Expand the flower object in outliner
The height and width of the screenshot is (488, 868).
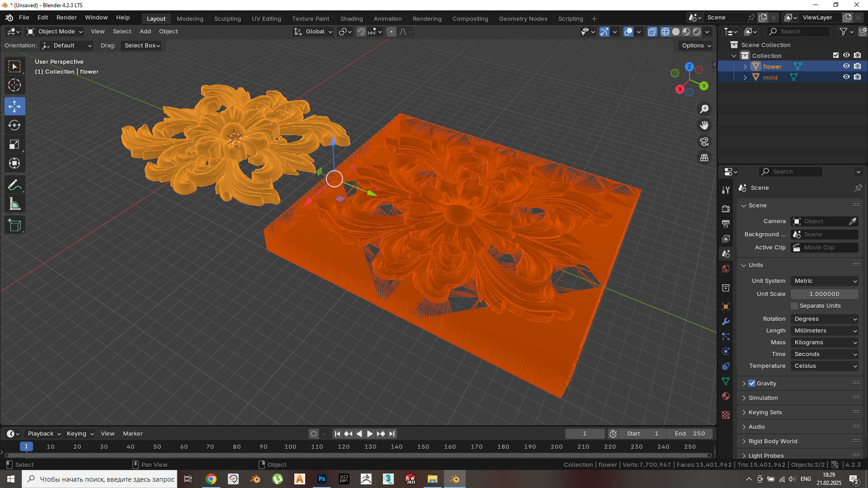click(x=745, y=66)
